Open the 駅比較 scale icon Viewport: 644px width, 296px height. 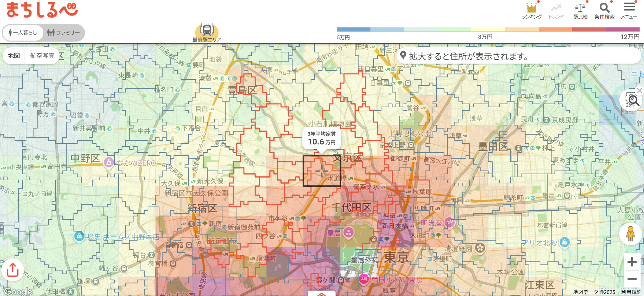pos(580,8)
